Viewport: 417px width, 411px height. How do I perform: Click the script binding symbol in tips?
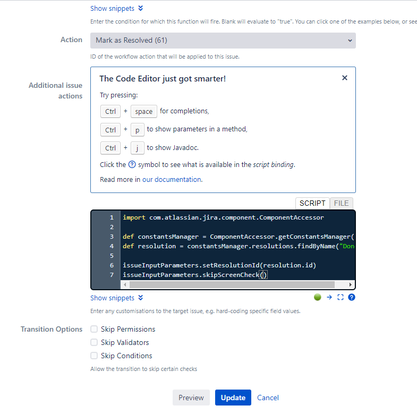(x=132, y=164)
